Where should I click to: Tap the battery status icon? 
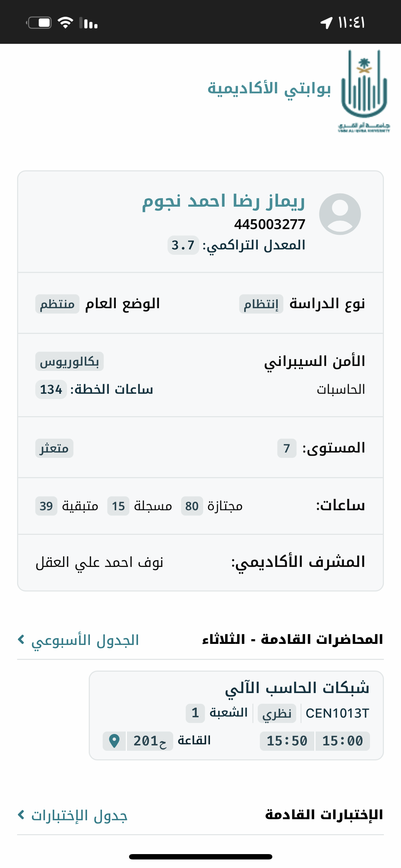pos(39,23)
